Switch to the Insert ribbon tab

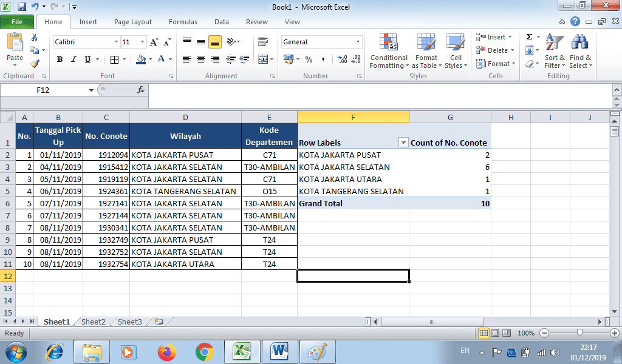pyautogui.click(x=88, y=22)
